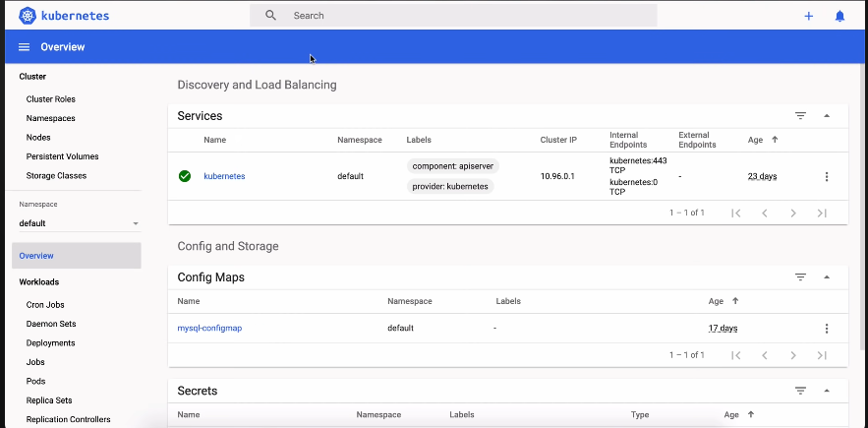The image size is (868, 428).
Task: Collapse the Services card
Action: coord(827,116)
